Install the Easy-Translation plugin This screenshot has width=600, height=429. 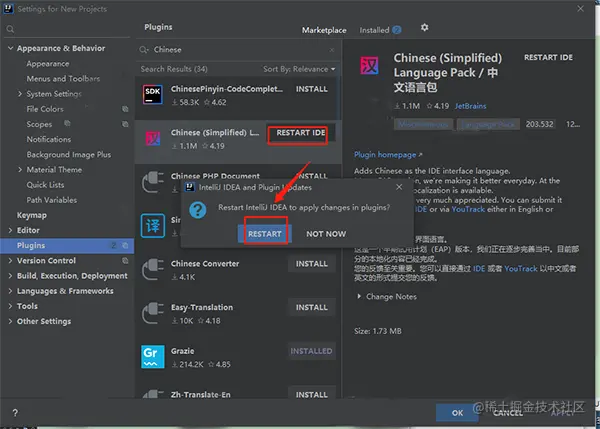click(312, 307)
